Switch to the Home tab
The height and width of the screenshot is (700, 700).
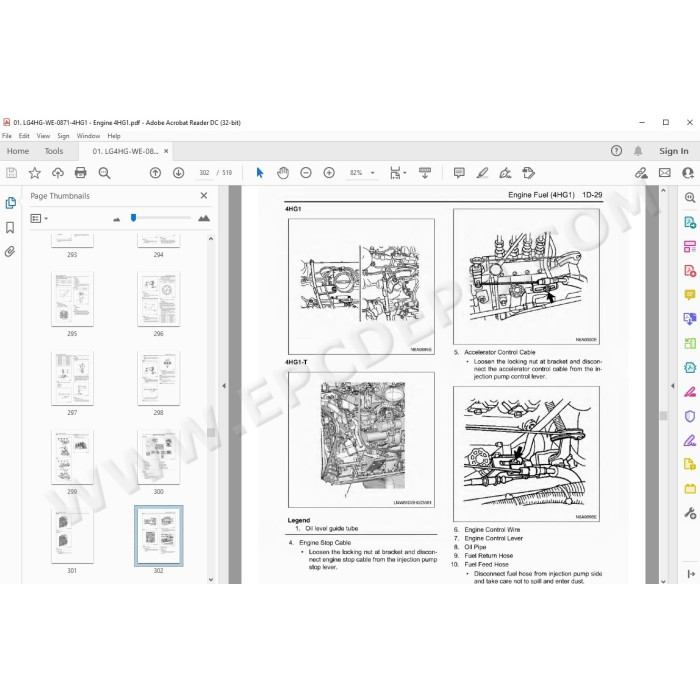coord(18,151)
